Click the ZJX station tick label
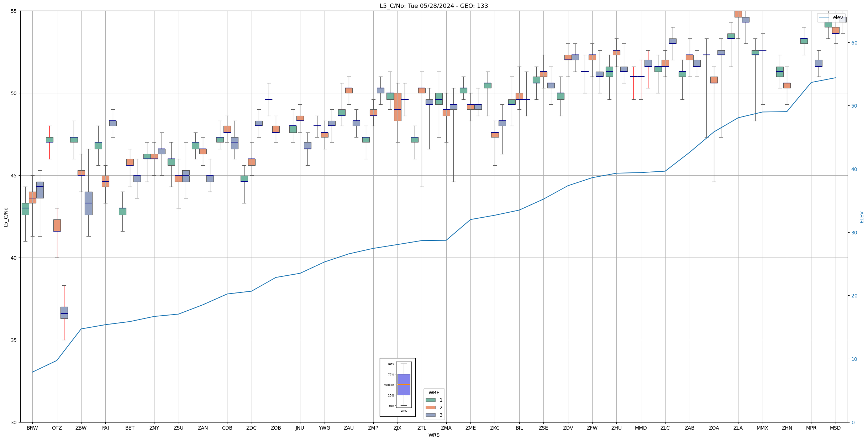This screenshot has height=441, width=868. [398, 428]
